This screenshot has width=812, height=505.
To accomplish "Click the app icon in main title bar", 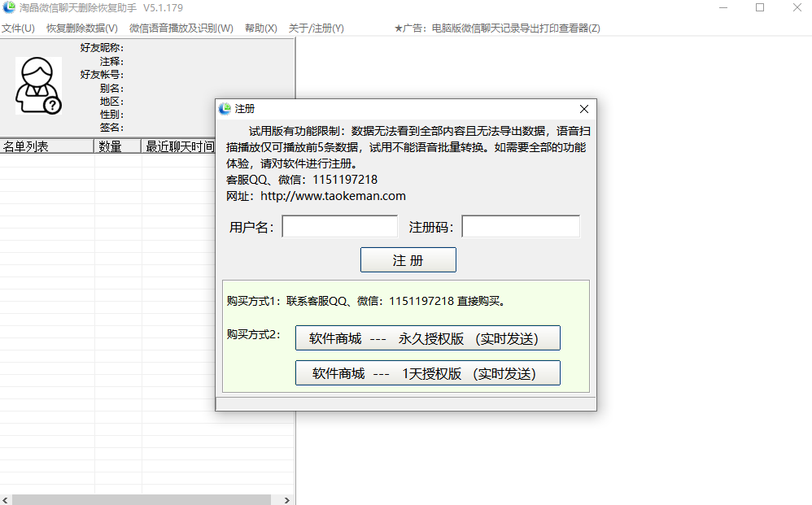I will point(9,7).
